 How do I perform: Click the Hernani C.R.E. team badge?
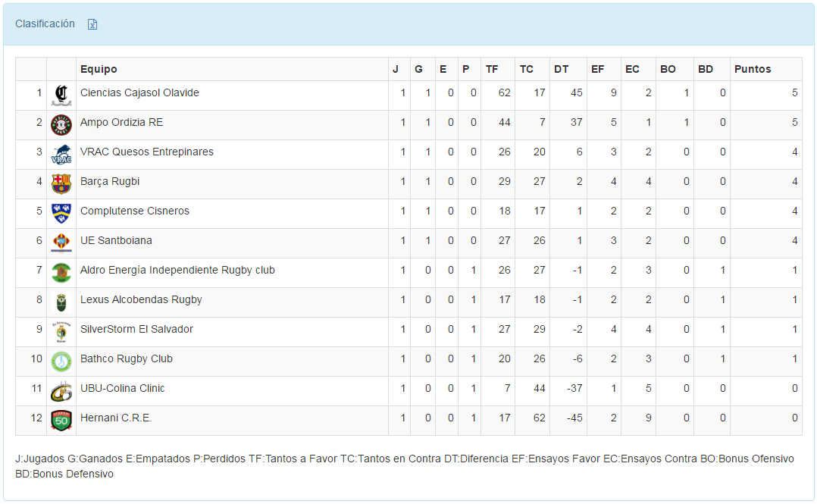pos(61,420)
